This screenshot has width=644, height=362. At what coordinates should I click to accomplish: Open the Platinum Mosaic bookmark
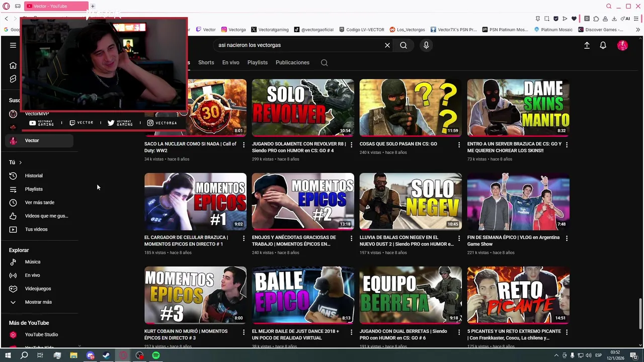click(x=553, y=30)
